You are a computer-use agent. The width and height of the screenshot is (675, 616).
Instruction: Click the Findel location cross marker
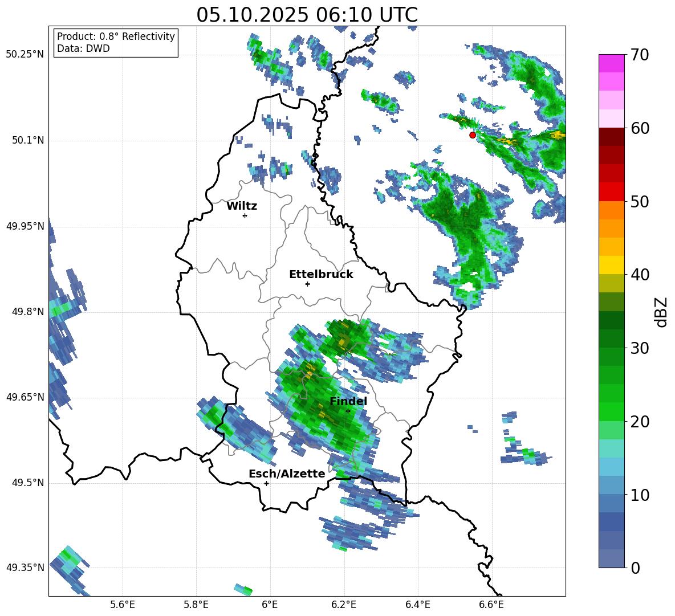point(348,411)
